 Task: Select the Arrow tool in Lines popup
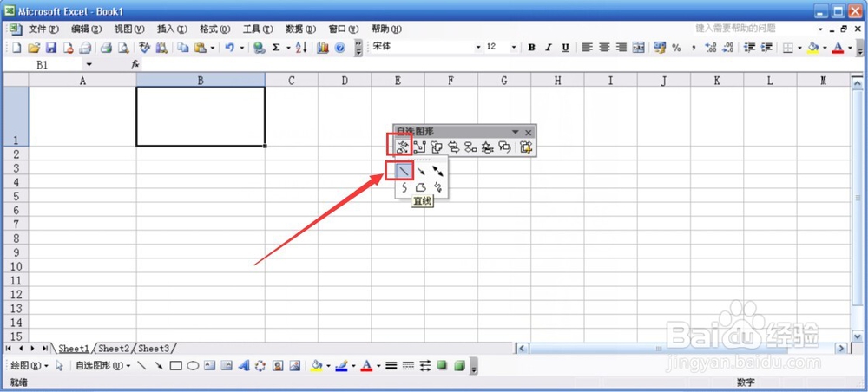pos(421,172)
